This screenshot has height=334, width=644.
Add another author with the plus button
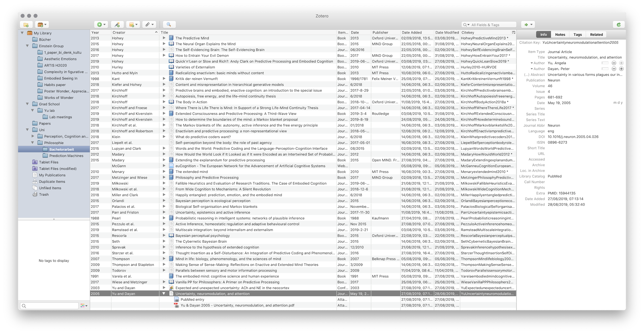coord(621,63)
